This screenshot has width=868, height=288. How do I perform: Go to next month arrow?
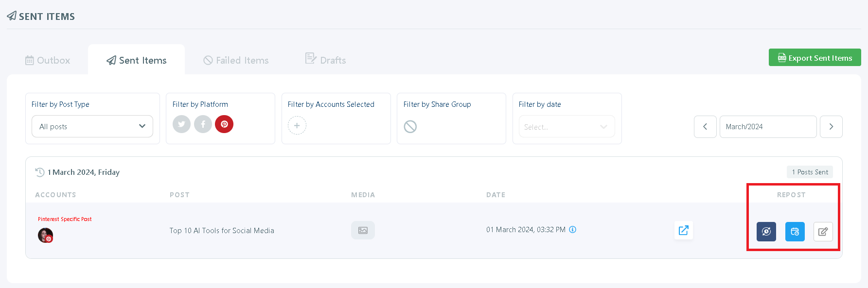[831, 127]
